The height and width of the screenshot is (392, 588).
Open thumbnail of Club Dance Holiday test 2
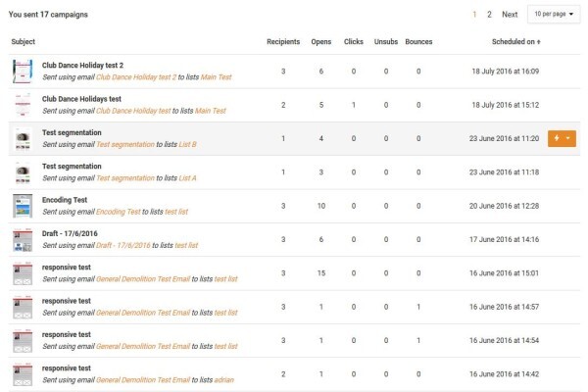(23, 72)
